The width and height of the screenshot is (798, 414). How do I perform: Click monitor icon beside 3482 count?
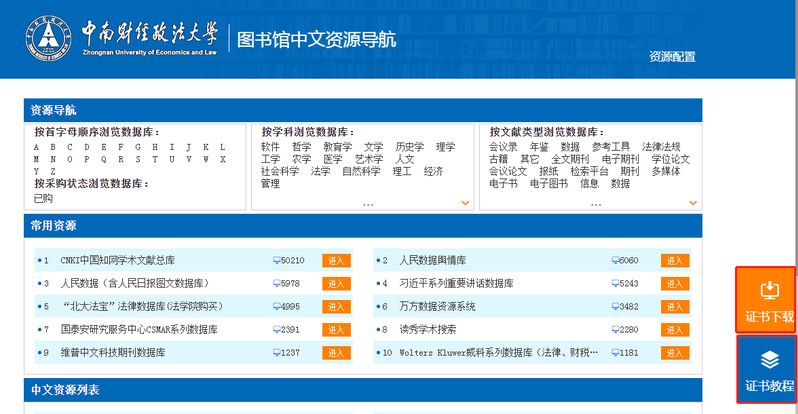(x=615, y=307)
